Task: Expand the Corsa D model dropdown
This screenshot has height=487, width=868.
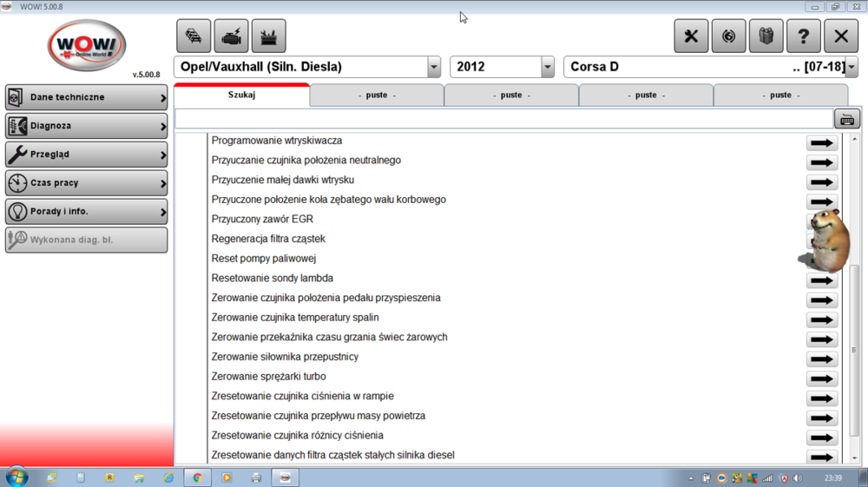Action: coord(851,67)
